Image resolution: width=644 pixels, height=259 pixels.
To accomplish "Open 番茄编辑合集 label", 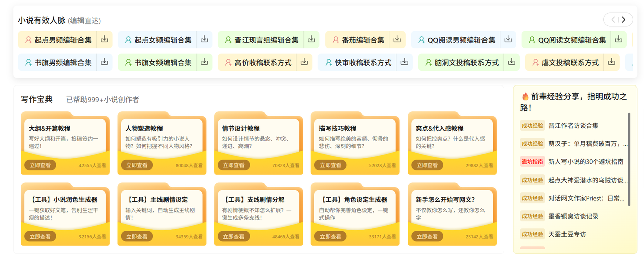I will (363, 40).
